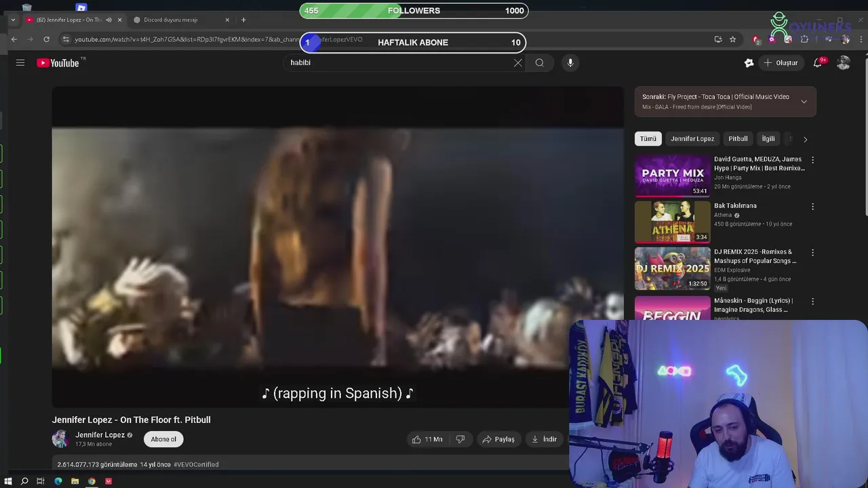Image resolution: width=868 pixels, height=488 pixels.
Task: Select the Tümü filter chip
Action: tap(648, 138)
